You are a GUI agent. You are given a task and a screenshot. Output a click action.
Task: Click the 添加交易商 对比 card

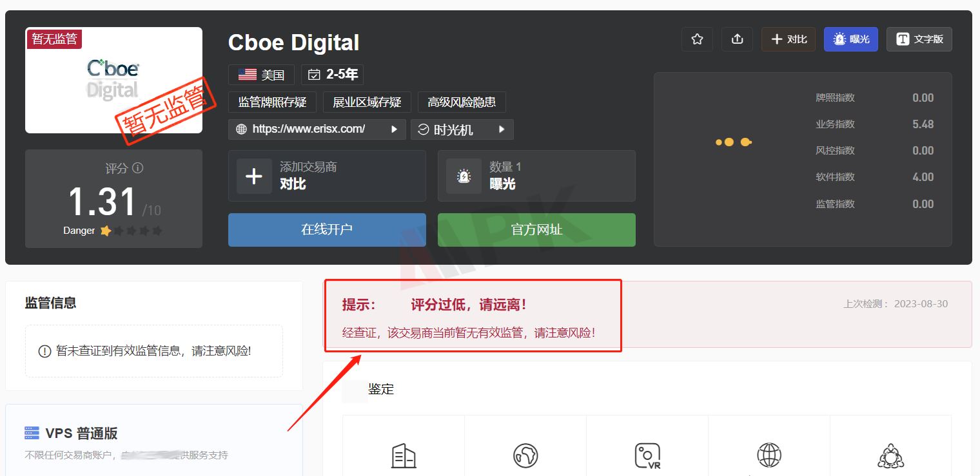pos(327,176)
